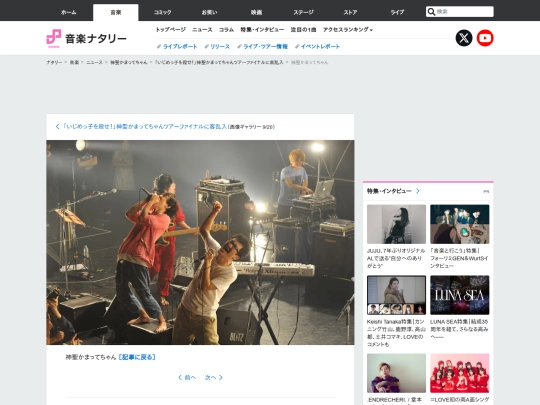Image resolution: width=540 pixels, height=405 pixels.
Task: Click the search magnifier icon
Action: click(x=431, y=12)
